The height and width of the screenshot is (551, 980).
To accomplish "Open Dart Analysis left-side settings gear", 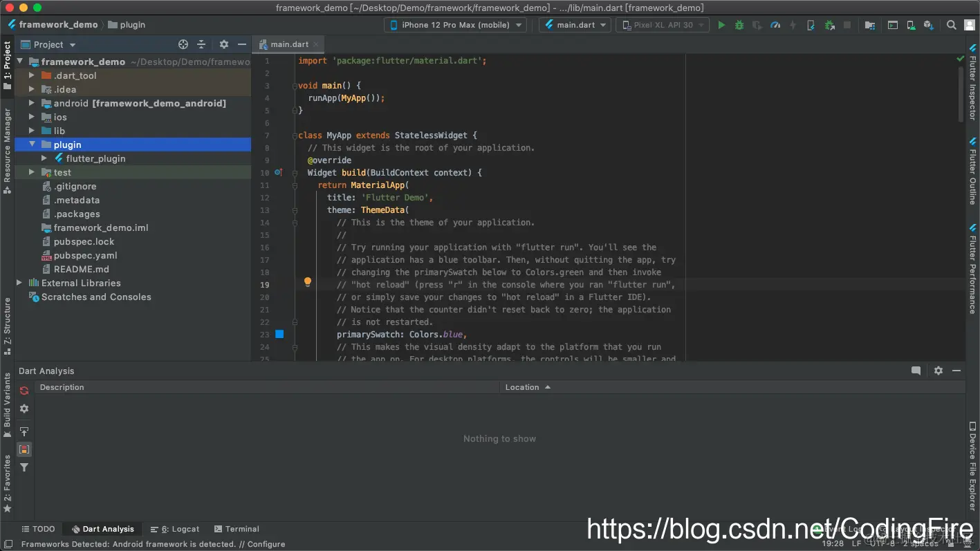I will [24, 409].
